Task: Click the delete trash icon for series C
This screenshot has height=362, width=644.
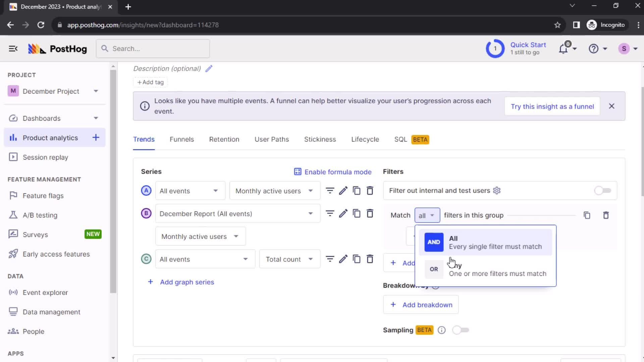Action: point(371,259)
